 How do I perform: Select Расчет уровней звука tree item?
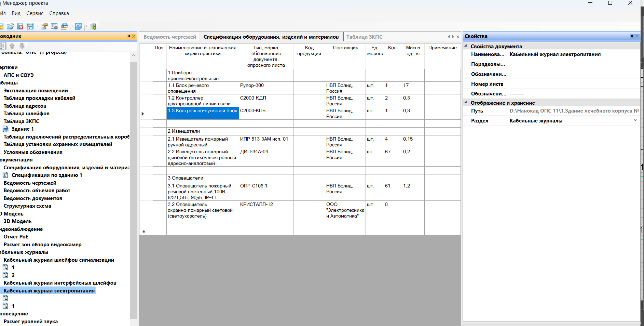point(30,322)
